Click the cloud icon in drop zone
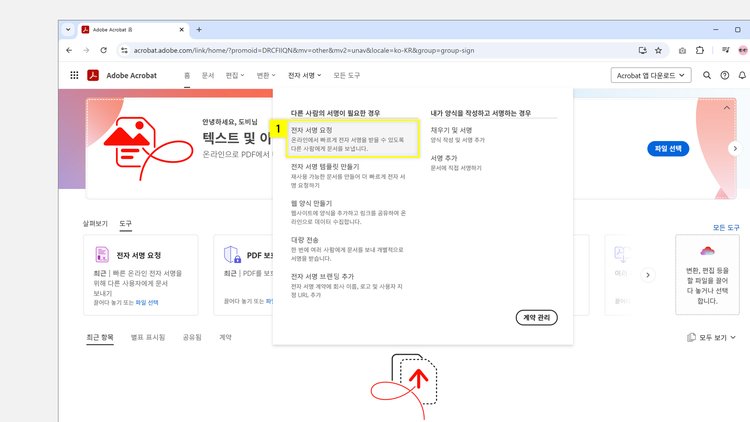The image size is (750, 422). (707, 251)
